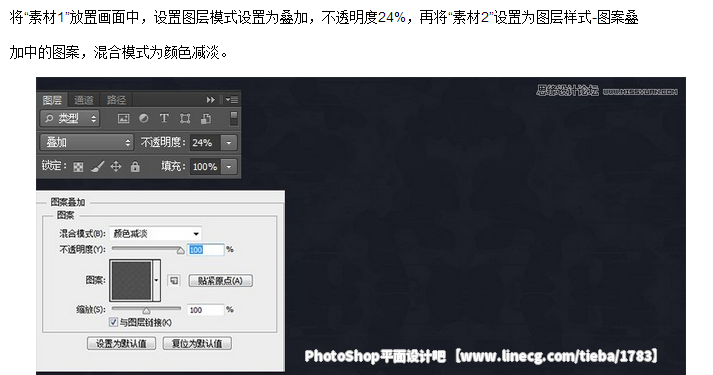Switch to the 通道 tab
This screenshot has width=713, height=375.
tap(84, 100)
